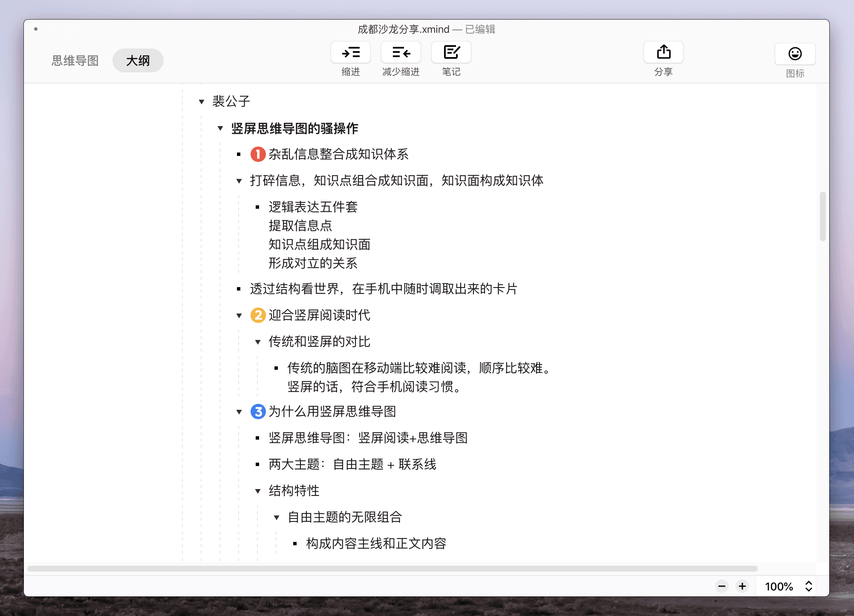Image resolution: width=854 pixels, height=616 pixels.
Task: Switch to the 思维导图 view tab
Action: tap(75, 60)
